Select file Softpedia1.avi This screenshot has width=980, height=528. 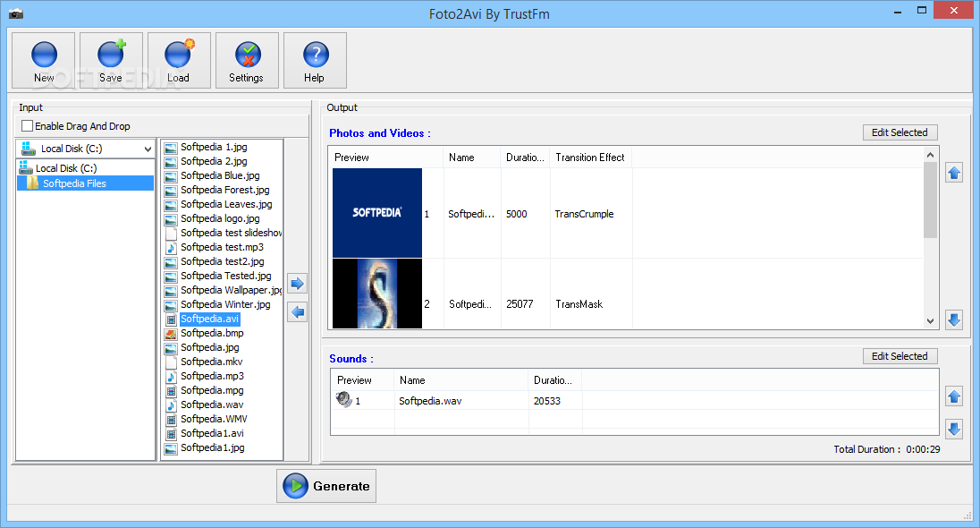coord(212,434)
